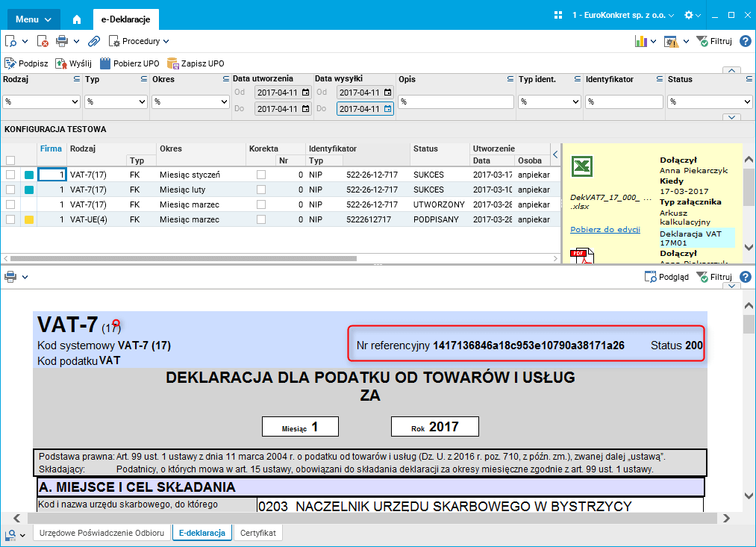Switch to the E-deklaracja bottom tab

click(202, 533)
